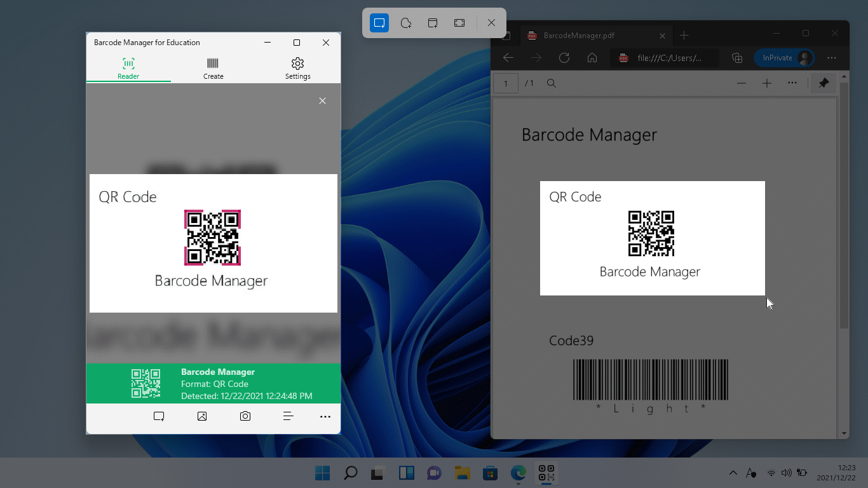Expand the system tray hidden icons
The height and width of the screenshot is (488, 868).
[733, 473]
